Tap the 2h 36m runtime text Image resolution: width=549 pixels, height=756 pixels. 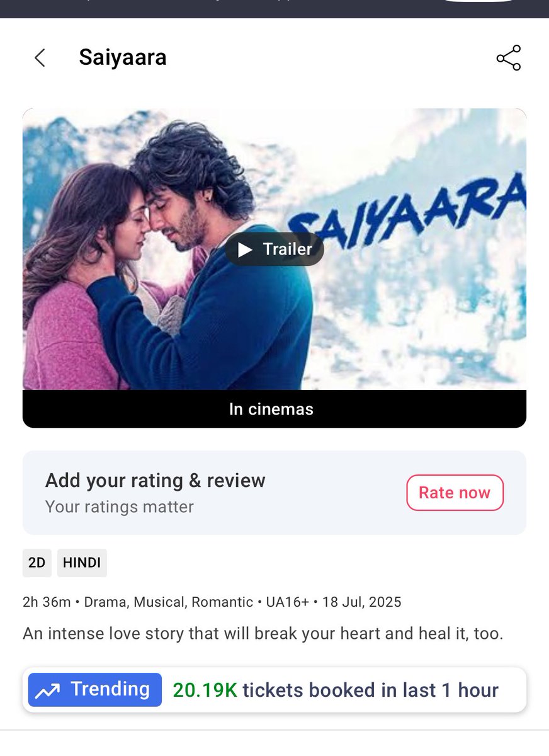47,602
